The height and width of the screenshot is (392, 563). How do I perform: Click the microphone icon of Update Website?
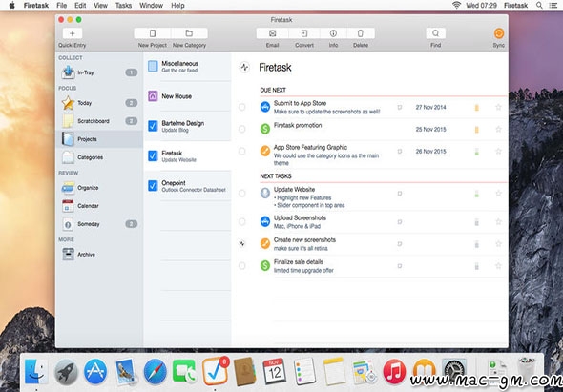(265, 193)
